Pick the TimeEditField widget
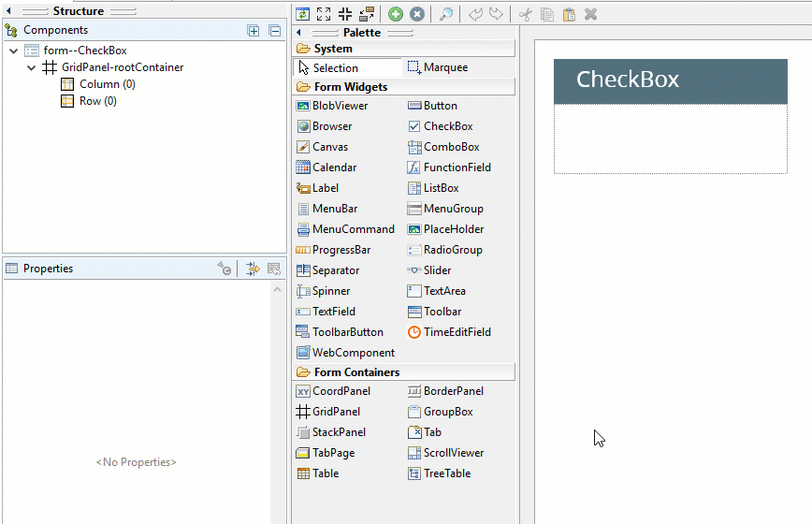This screenshot has width=812, height=524. click(x=449, y=332)
